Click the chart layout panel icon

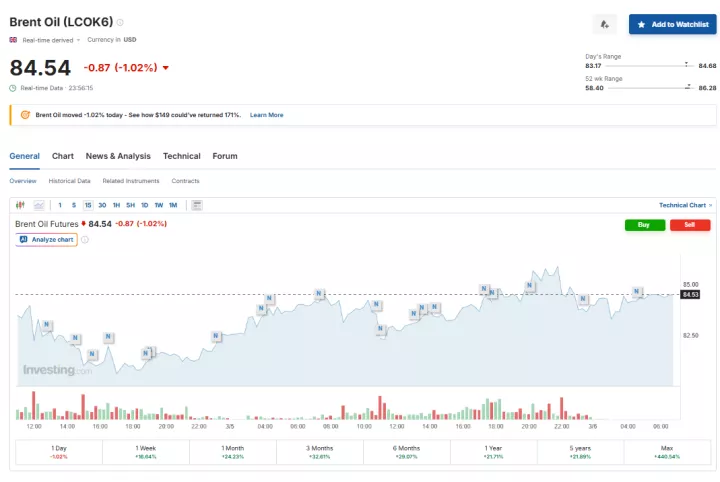(x=196, y=205)
